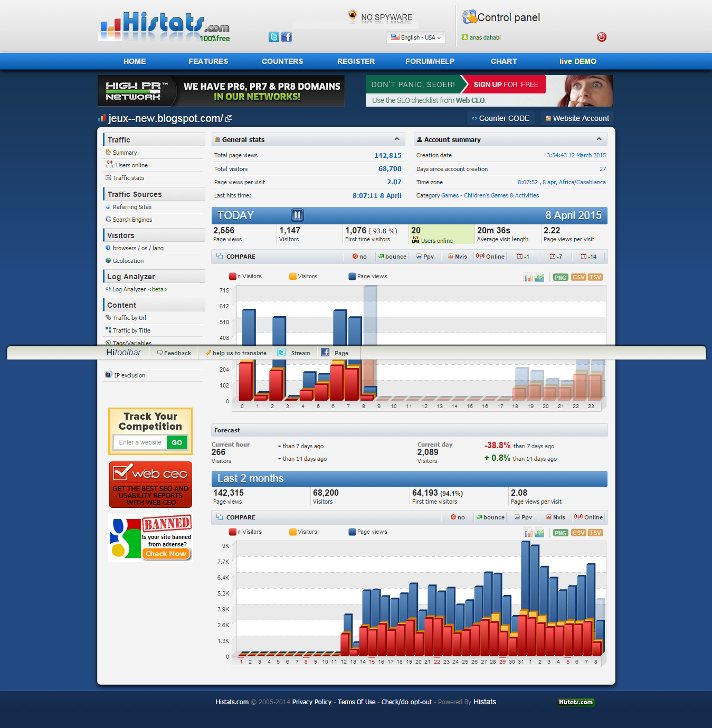Toggle bounce comparison on today chart

pyautogui.click(x=392, y=257)
